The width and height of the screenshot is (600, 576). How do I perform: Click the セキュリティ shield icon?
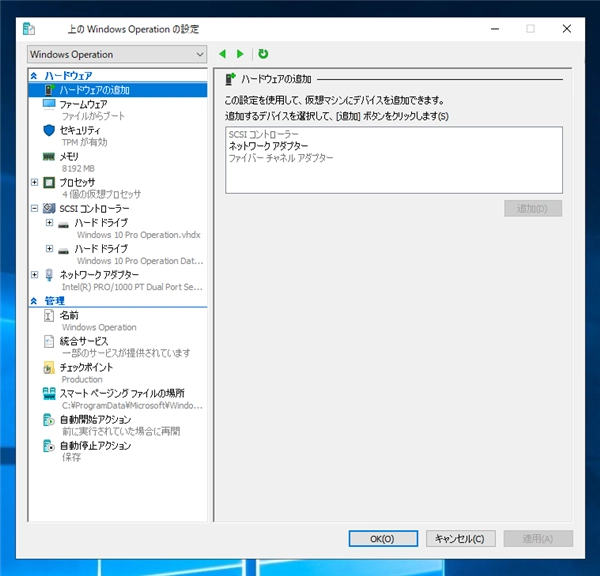click(x=49, y=131)
